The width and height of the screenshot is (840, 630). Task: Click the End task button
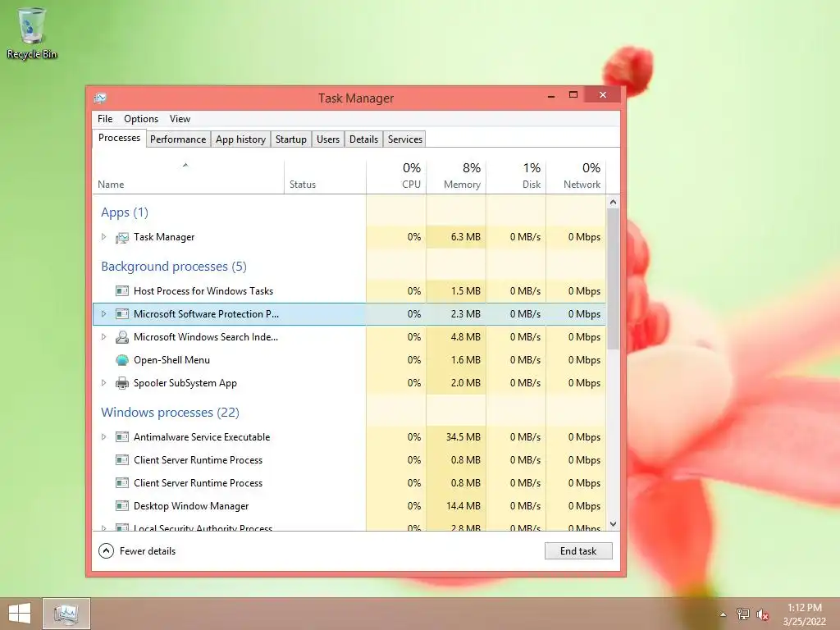[578, 551]
